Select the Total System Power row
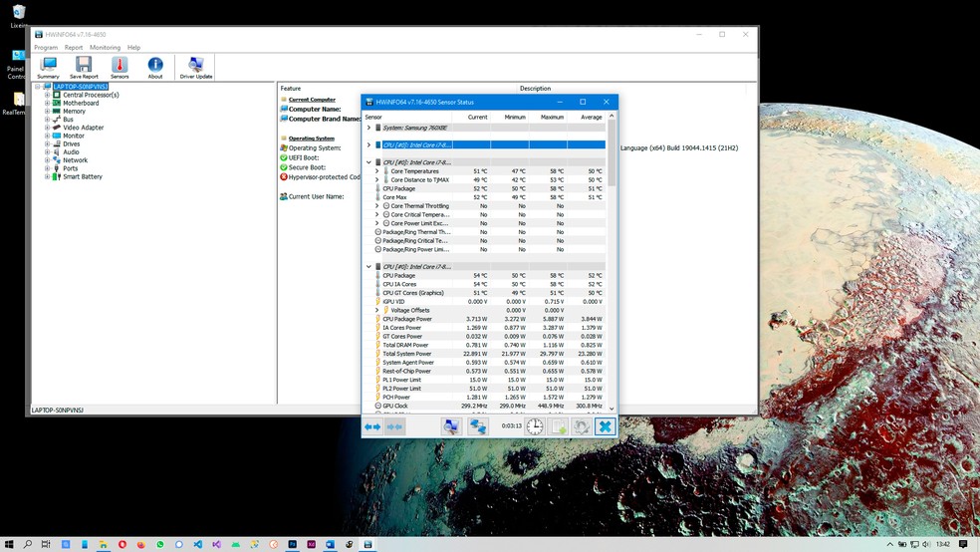 click(489, 354)
